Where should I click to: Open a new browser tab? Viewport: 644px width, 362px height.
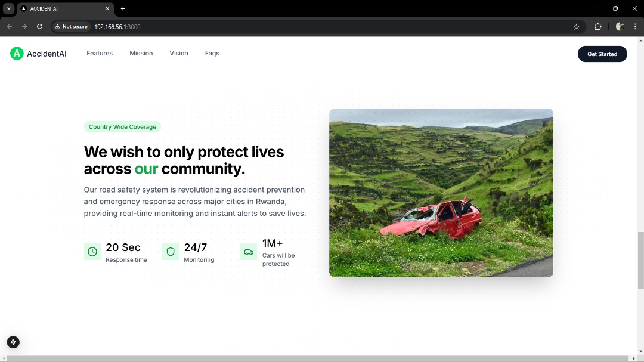click(123, 8)
